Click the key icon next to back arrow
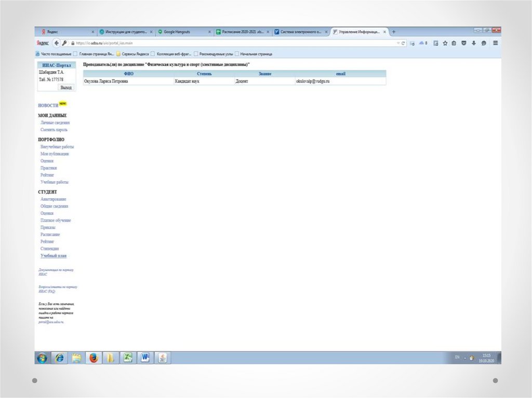This screenshot has width=532, height=398. [64, 43]
